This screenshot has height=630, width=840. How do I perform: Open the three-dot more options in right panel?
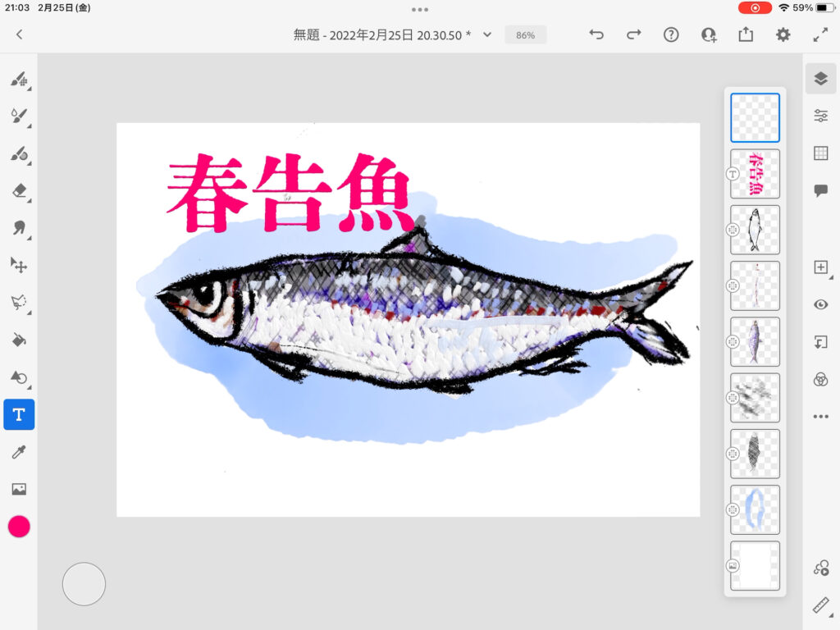click(820, 417)
